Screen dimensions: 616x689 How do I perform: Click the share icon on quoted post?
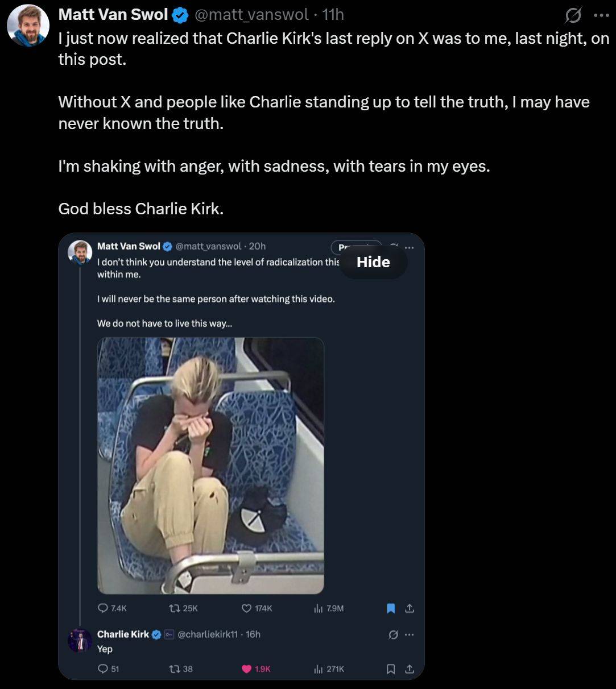(409, 608)
